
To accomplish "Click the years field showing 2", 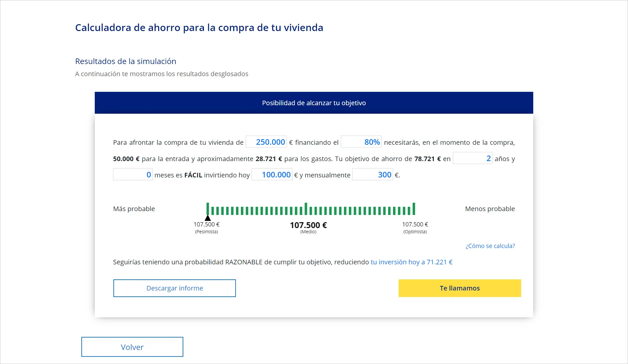I will coord(472,158).
